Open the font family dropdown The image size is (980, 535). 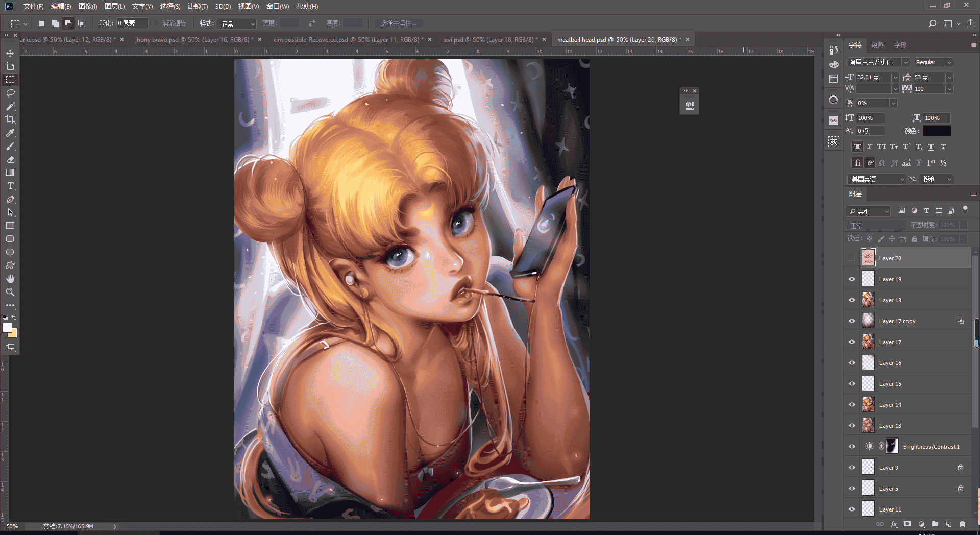905,62
